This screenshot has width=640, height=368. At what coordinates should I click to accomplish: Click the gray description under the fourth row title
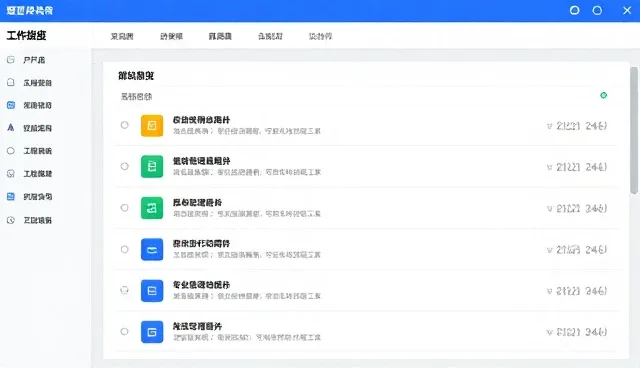(x=247, y=255)
